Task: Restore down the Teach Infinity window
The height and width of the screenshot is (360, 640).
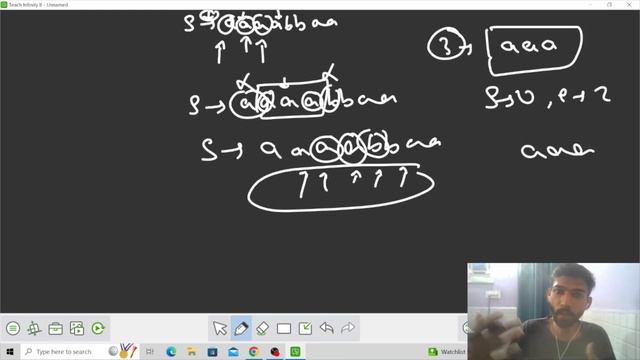Action: [609, 4]
